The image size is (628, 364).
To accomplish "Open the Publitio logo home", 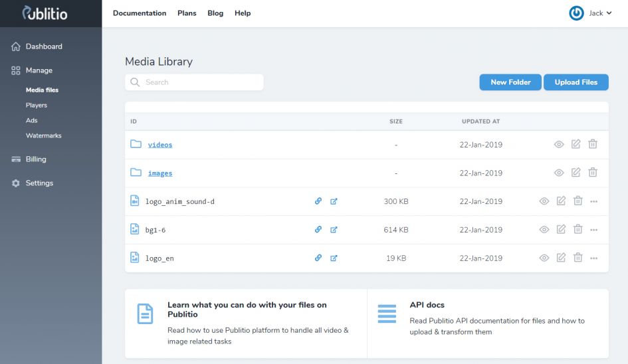I will coord(45,13).
